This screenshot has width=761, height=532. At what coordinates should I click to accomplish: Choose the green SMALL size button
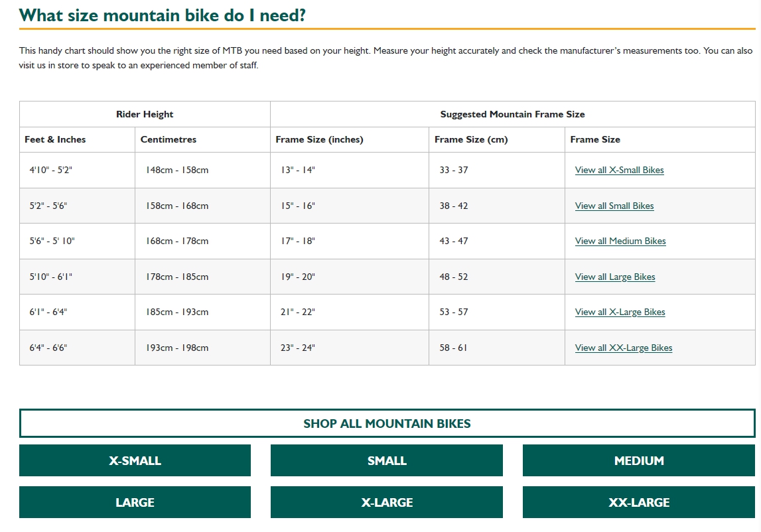tap(387, 460)
